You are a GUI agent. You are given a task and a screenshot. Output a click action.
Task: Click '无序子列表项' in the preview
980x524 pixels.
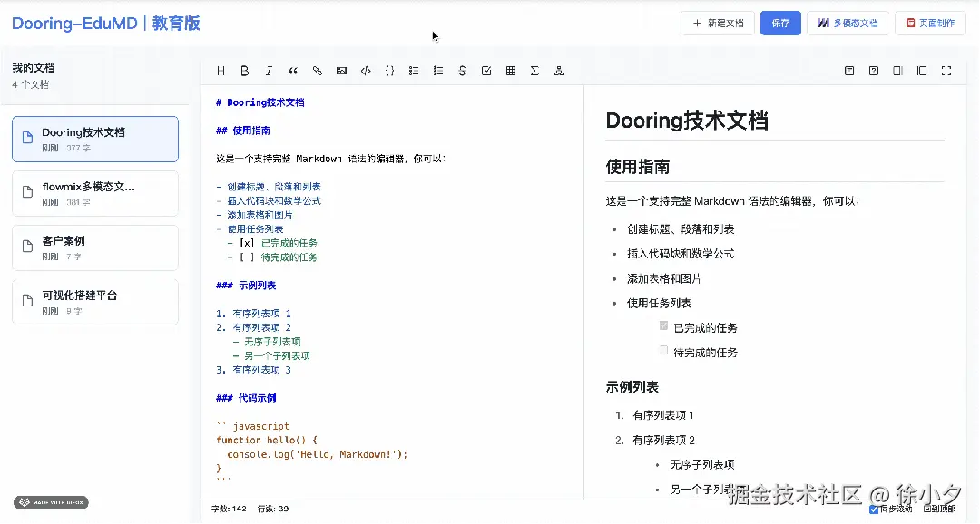tap(701, 465)
